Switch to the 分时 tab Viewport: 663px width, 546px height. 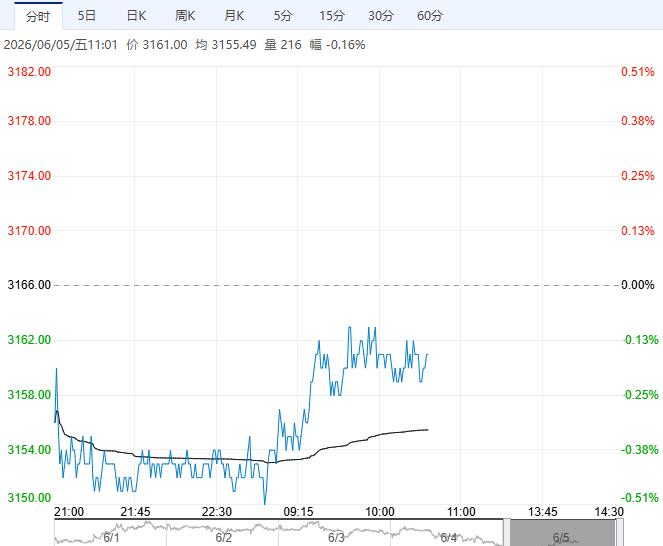38,16
